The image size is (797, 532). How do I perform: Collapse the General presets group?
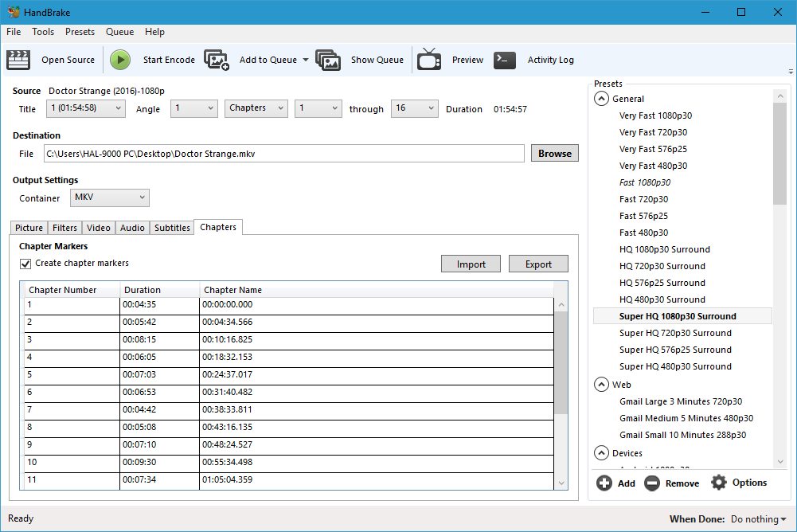[600, 99]
